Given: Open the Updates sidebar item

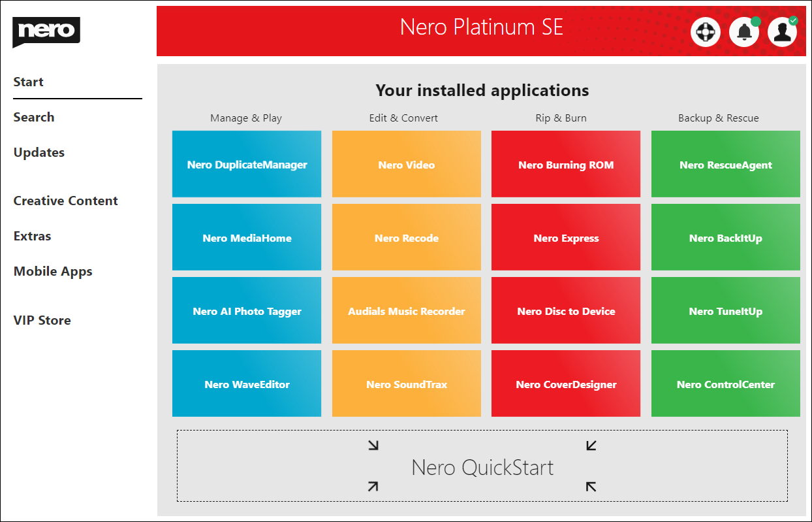Looking at the screenshot, I should pos(39,153).
